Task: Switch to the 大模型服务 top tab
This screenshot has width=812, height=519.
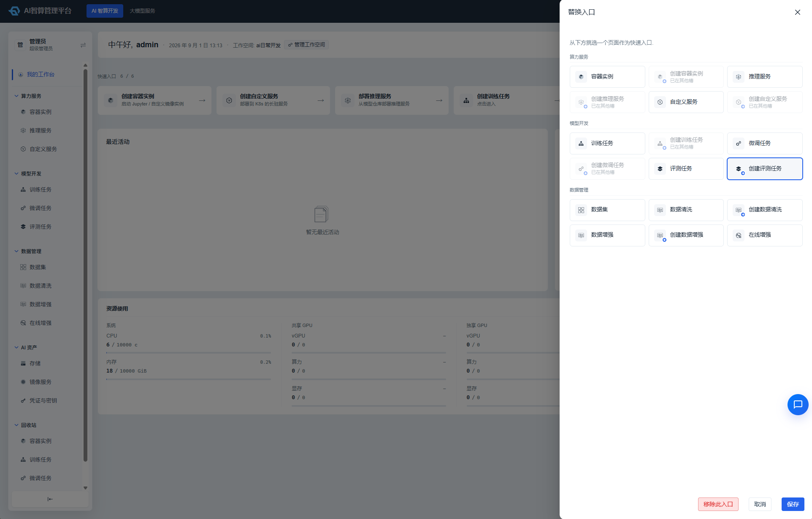Action: [142, 11]
